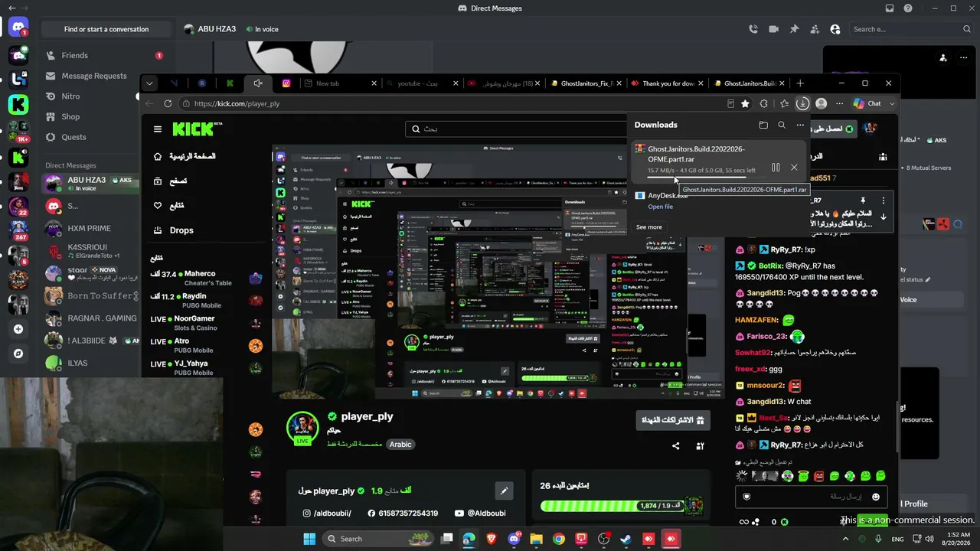Open file link under AnyDesk.exe
The width and height of the screenshot is (980, 551).
(661, 207)
